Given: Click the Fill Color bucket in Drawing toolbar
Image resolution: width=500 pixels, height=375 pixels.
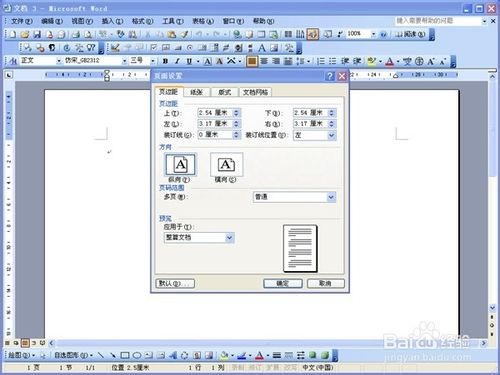Looking at the screenshot, I should [224, 355].
